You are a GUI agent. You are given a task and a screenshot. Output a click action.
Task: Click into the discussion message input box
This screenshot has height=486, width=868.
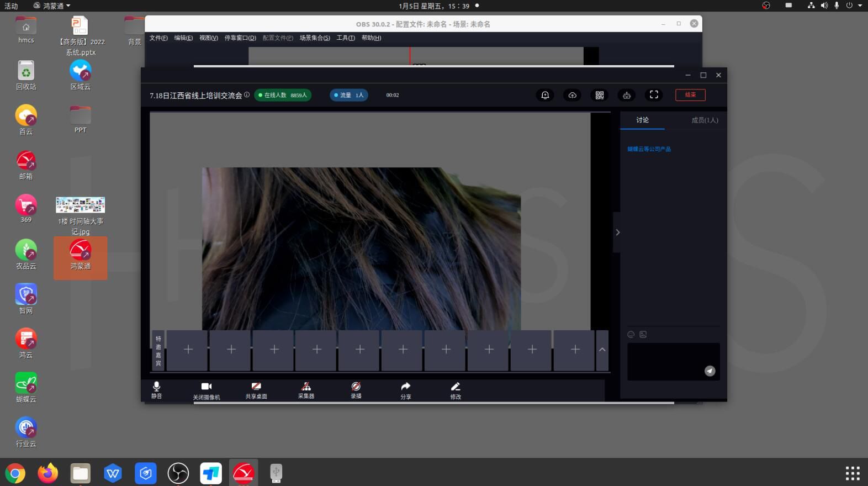[x=665, y=359]
